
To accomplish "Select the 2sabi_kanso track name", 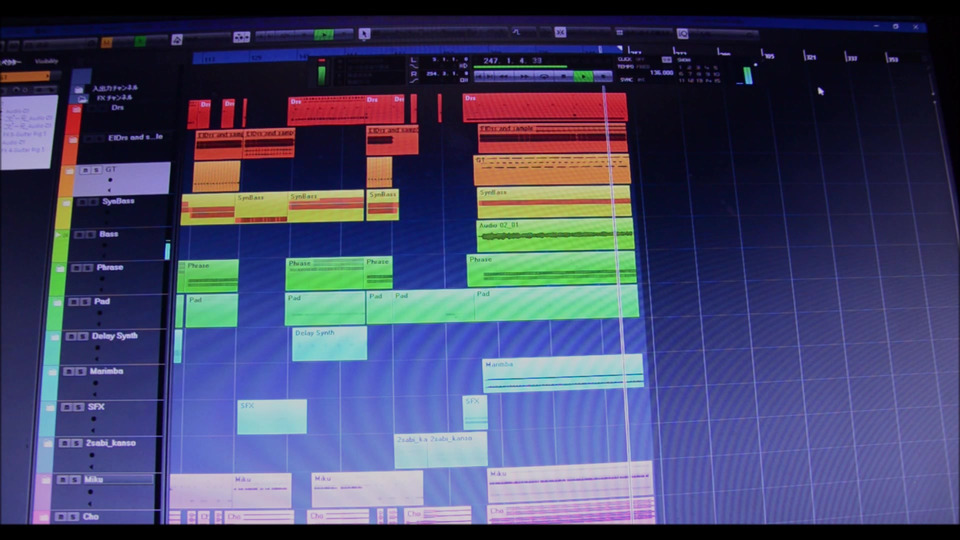I will (111, 443).
